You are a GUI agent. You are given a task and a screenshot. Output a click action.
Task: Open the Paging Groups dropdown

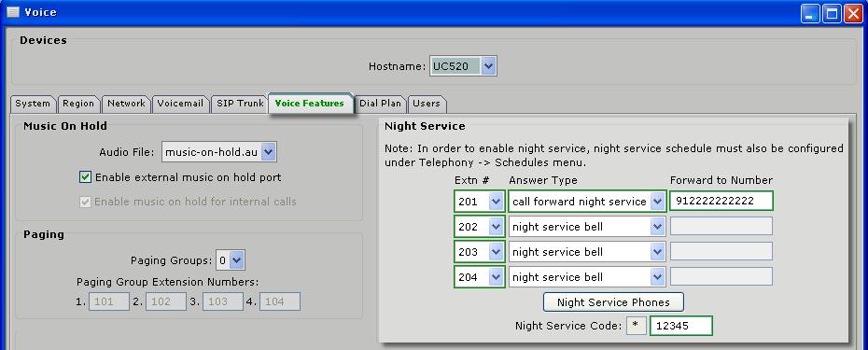point(231,260)
